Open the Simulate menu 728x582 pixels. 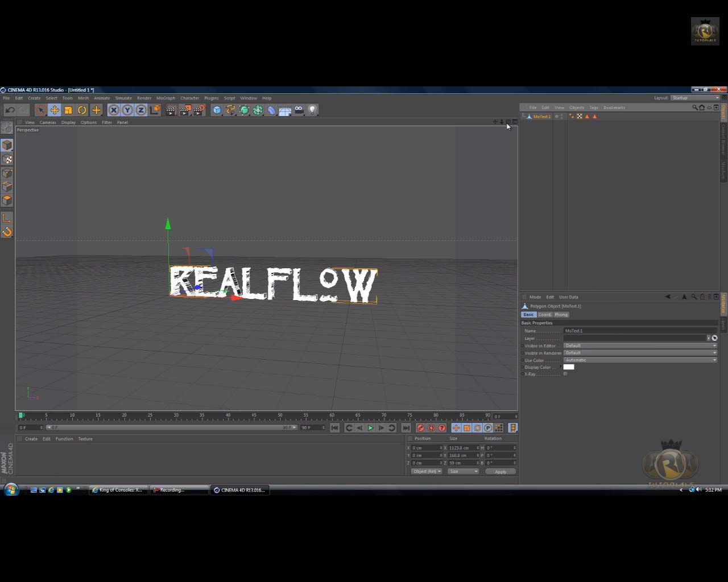(x=123, y=98)
